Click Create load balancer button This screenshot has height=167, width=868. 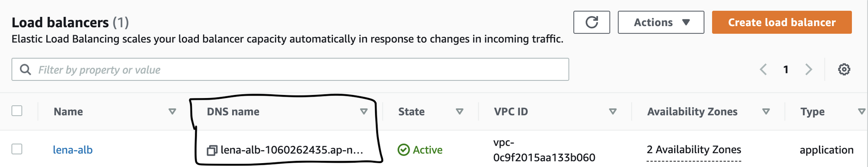(782, 22)
